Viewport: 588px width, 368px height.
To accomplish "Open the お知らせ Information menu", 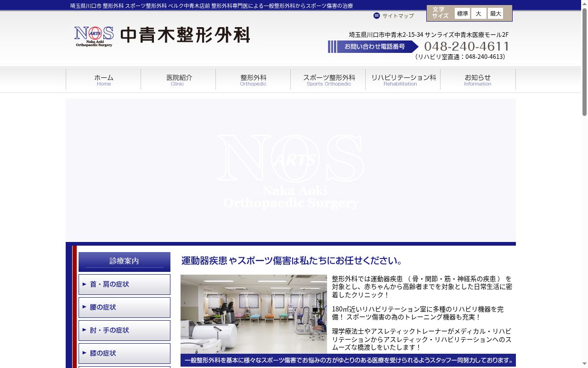I will pyautogui.click(x=478, y=80).
